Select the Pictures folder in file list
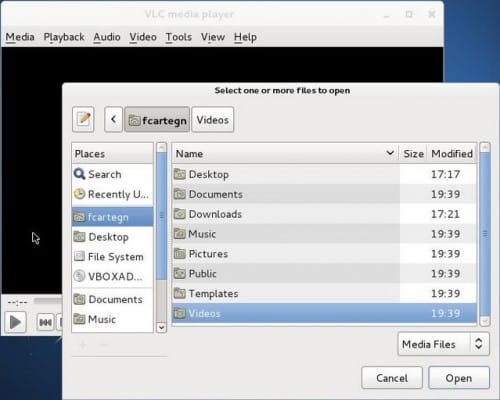Screen dimensions: 500x400 pyautogui.click(x=324, y=254)
